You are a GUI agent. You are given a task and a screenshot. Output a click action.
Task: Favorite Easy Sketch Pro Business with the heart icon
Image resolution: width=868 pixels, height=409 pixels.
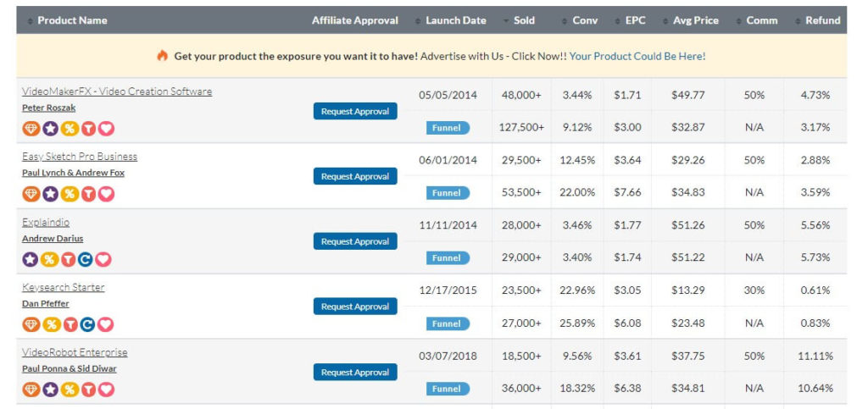[106, 194]
